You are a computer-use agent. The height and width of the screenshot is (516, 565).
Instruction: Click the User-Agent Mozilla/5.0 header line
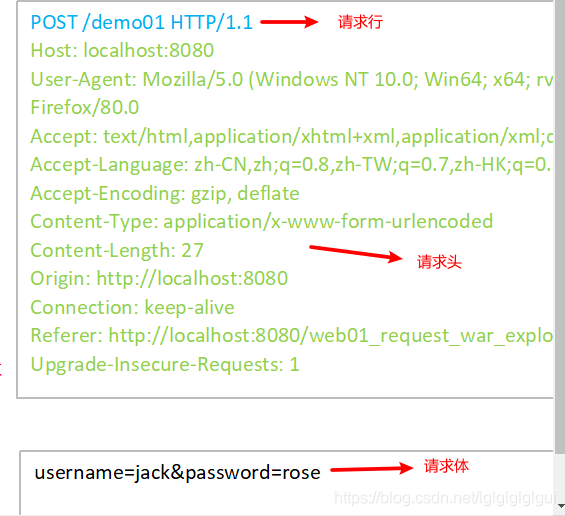point(292,79)
